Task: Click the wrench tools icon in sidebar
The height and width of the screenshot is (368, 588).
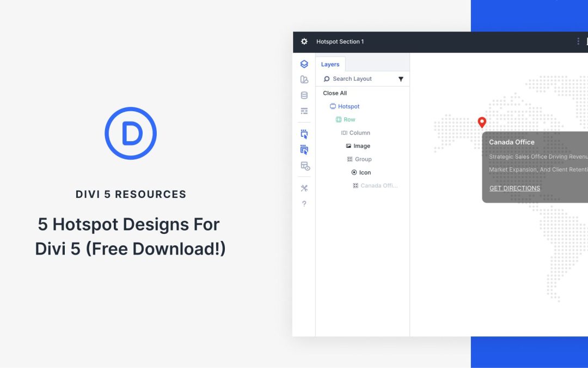Action: (x=304, y=188)
